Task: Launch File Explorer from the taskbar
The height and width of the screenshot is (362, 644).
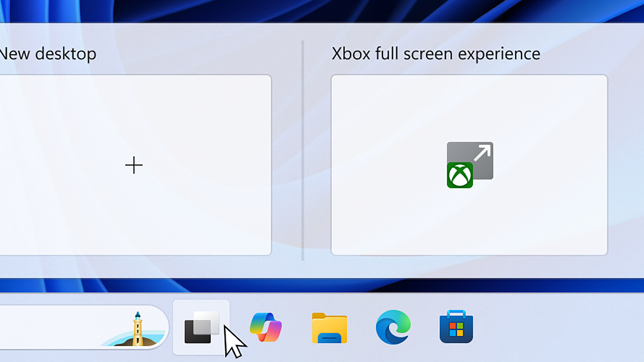Action: click(329, 328)
